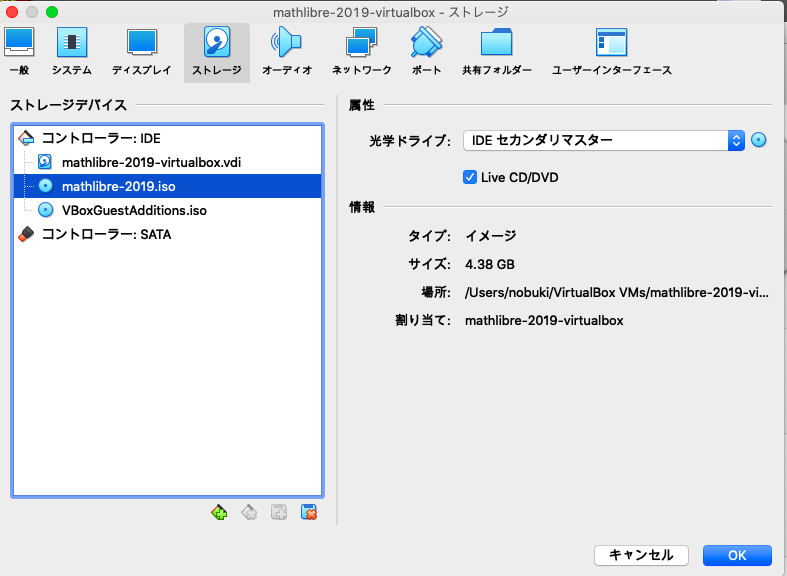Click the hard disk icon beside the vdi file
The image size is (787, 576).
(45, 162)
